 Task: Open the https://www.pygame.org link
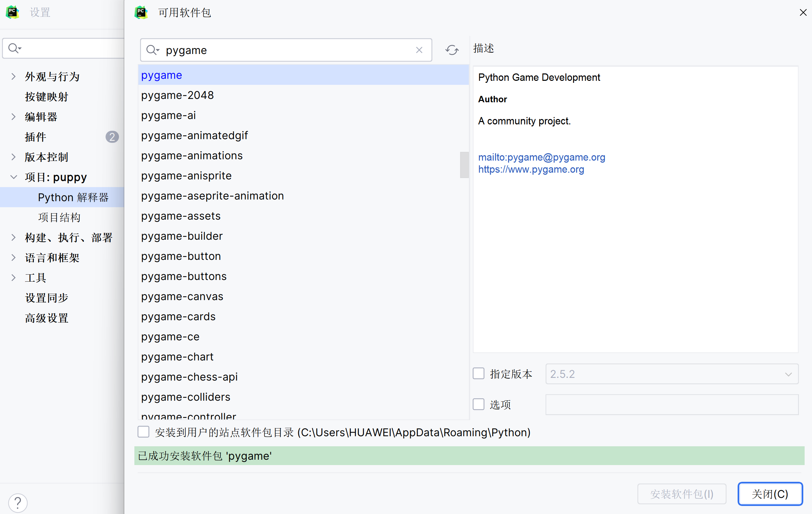pos(531,169)
